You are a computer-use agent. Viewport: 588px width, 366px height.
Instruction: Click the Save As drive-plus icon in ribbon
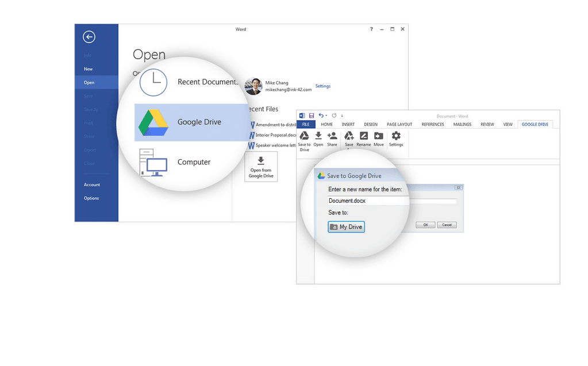coord(348,136)
